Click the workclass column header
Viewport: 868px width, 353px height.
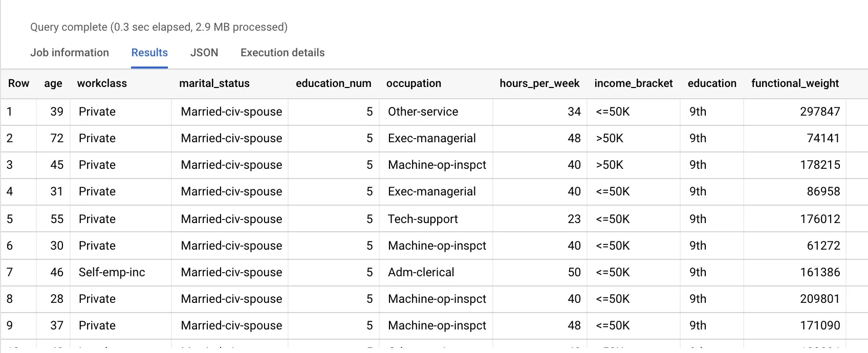coord(102,83)
